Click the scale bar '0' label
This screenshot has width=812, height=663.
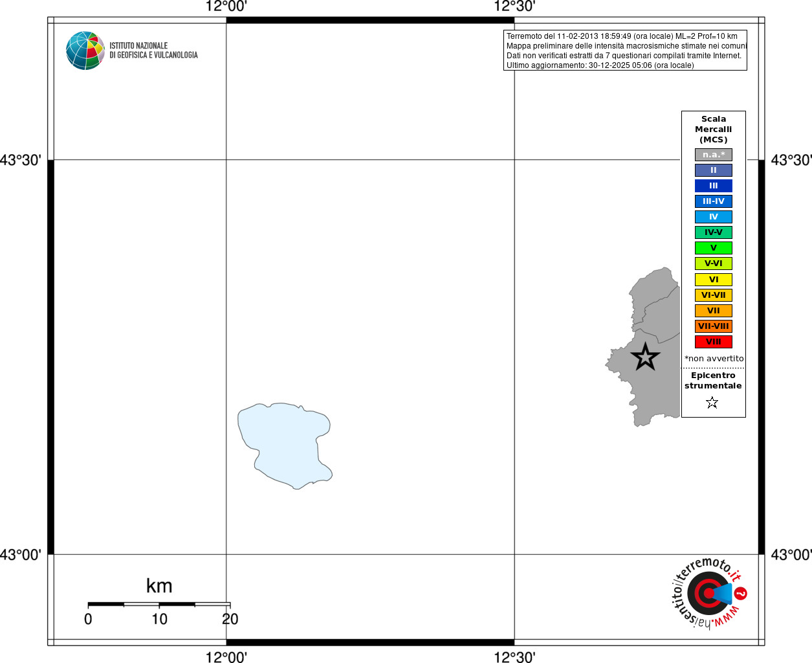pos(88,619)
